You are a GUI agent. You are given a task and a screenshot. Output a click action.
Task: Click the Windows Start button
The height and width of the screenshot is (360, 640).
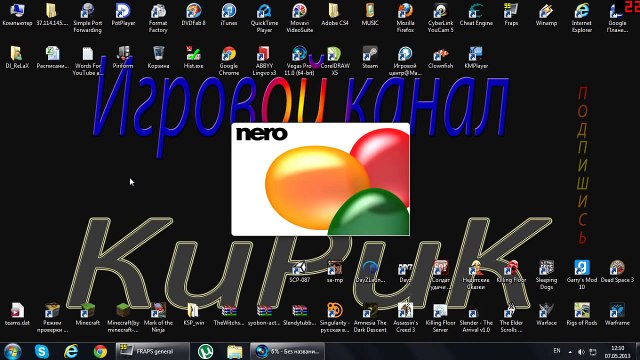tap(12, 351)
